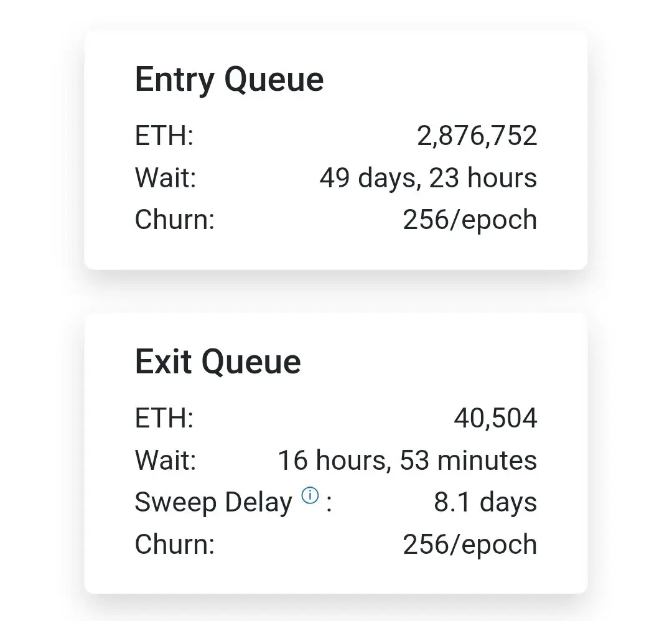672x621 pixels.
Task: Click the Exit Queue churn 256/epoch value
Action: 470,544
